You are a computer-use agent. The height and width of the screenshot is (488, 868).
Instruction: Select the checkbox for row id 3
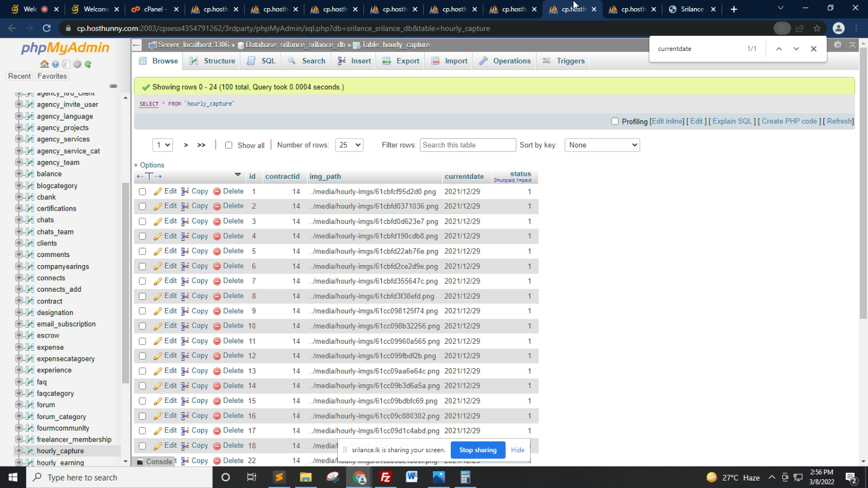pyautogui.click(x=142, y=222)
